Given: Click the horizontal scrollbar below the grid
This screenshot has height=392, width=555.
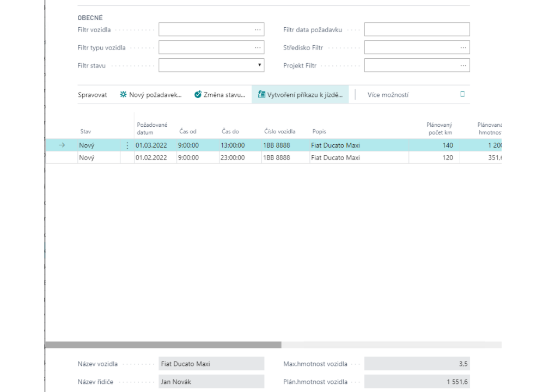Looking at the screenshot, I should tap(163, 344).
